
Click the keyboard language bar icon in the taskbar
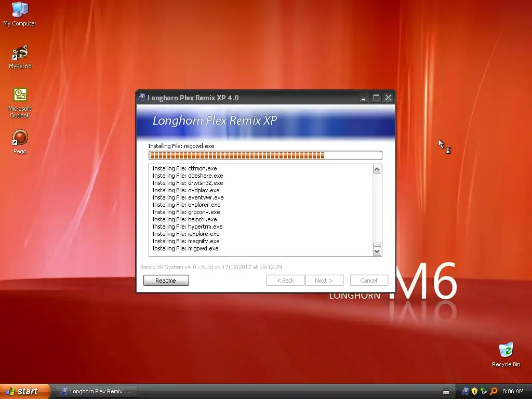click(x=446, y=392)
